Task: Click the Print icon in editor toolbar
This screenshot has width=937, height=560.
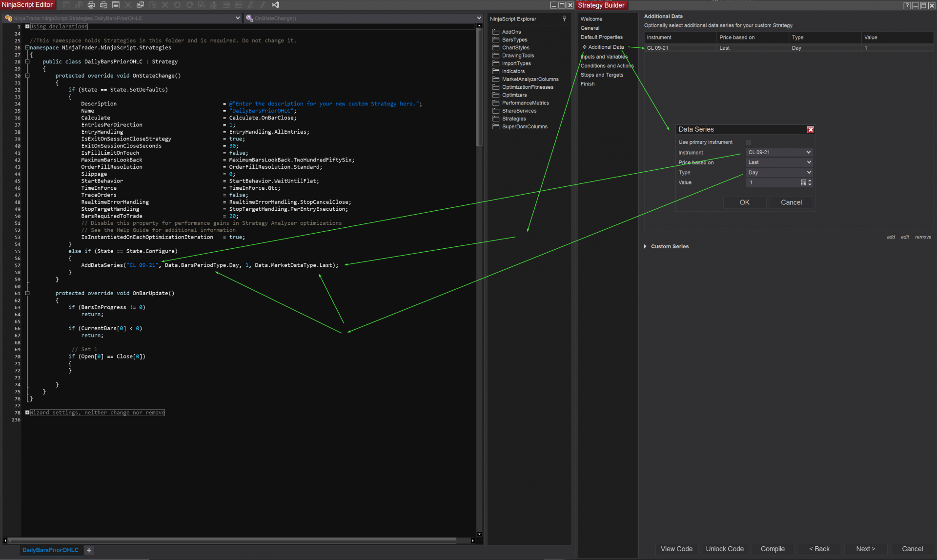Action: point(91,5)
